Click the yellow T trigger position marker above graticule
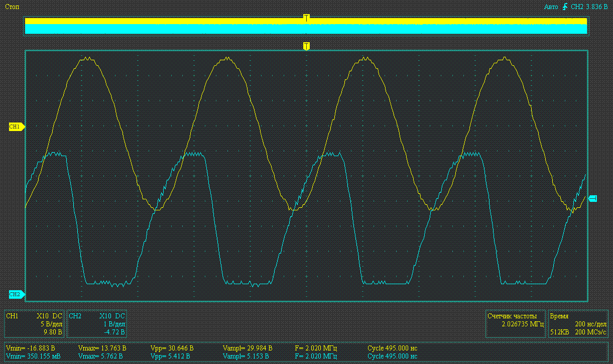This screenshot has height=364, width=613. 306,46
